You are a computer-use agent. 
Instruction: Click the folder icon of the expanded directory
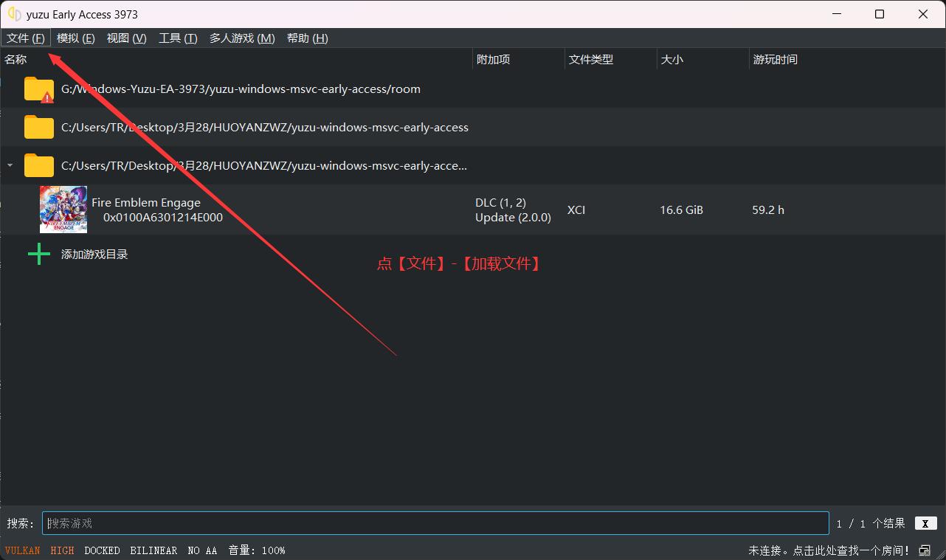tap(39, 165)
